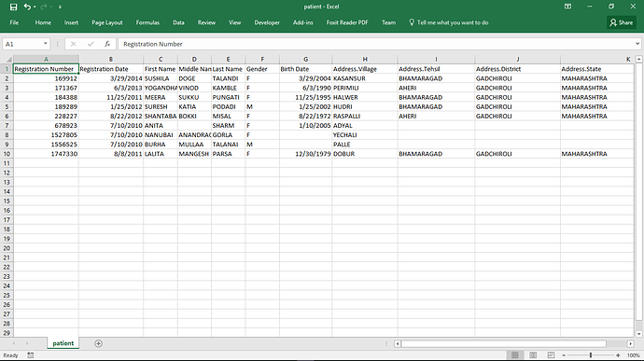Open the Team tab
This screenshot has height=361, width=644.
388,22
